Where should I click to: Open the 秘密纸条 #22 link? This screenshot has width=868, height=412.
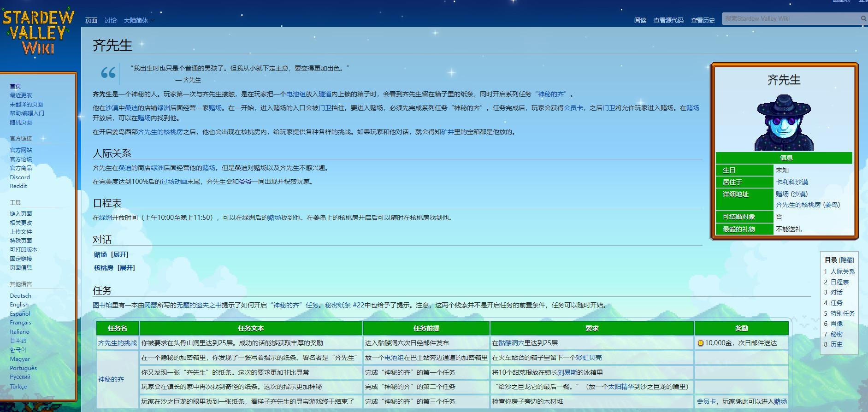click(344, 305)
